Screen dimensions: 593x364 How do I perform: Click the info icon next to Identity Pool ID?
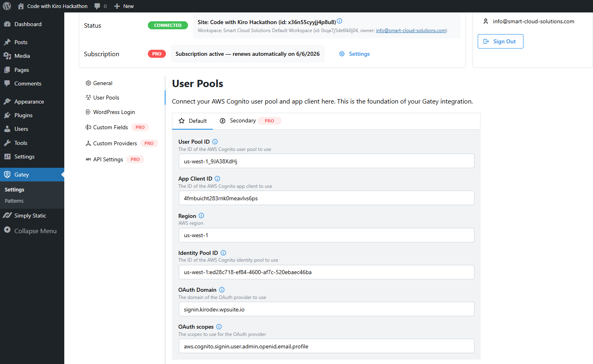point(223,253)
